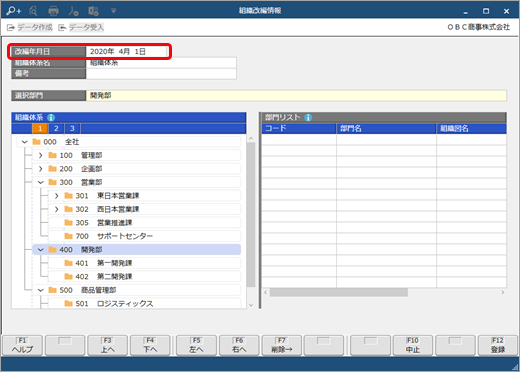Click folder icon of 200 企画部
520x372 pixels.
pos(52,169)
